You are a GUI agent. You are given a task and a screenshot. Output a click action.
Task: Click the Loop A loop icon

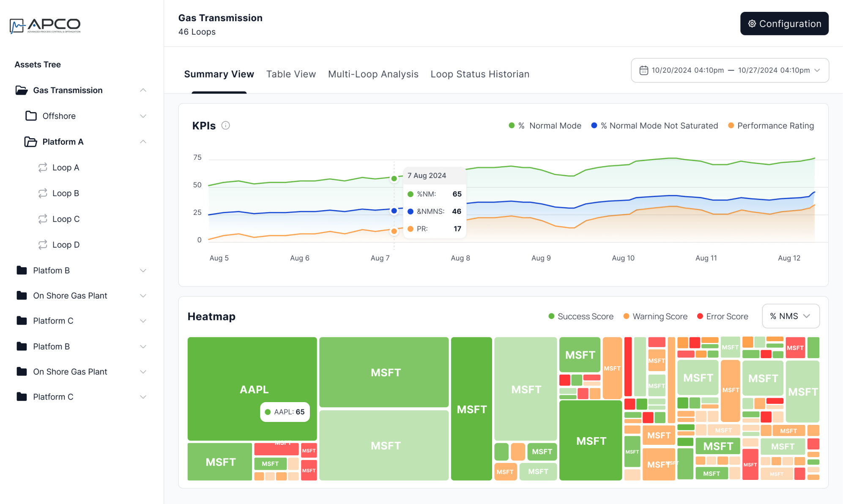[43, 167]
